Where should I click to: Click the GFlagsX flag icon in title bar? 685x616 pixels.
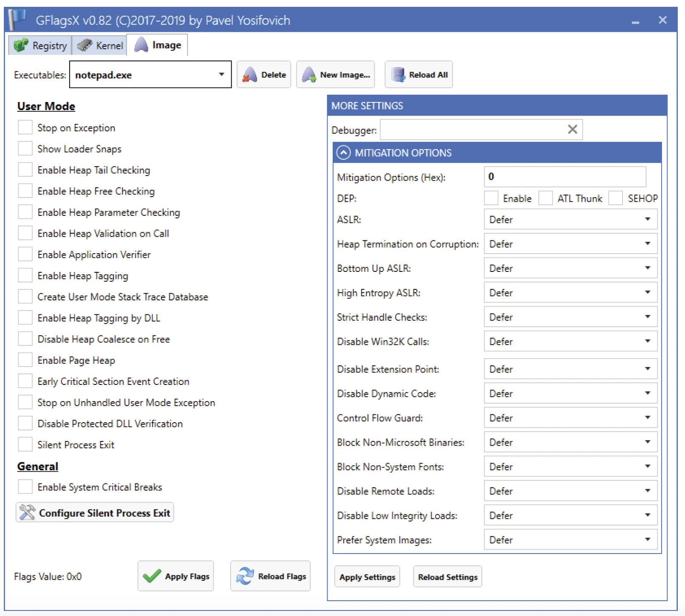18,20
